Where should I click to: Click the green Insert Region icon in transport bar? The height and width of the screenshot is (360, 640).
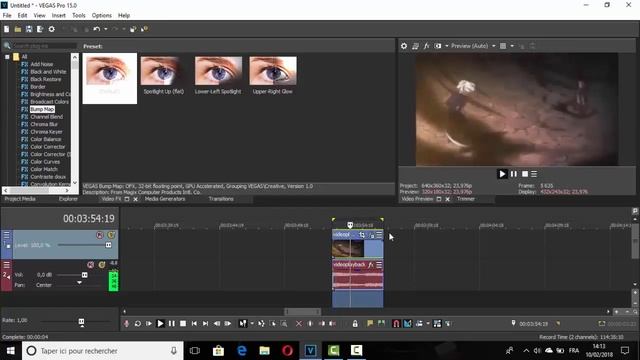[x=381, y=324]
